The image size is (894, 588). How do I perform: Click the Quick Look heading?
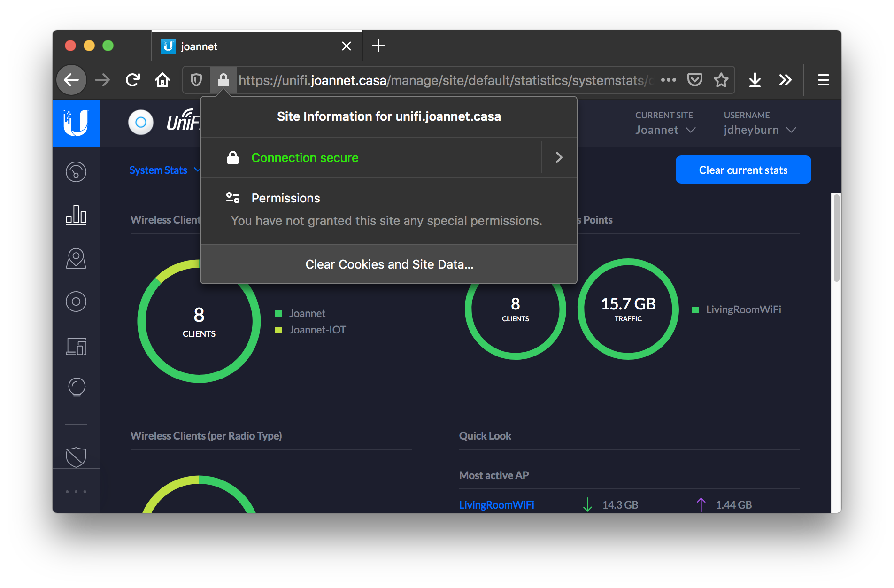point(485,436)
